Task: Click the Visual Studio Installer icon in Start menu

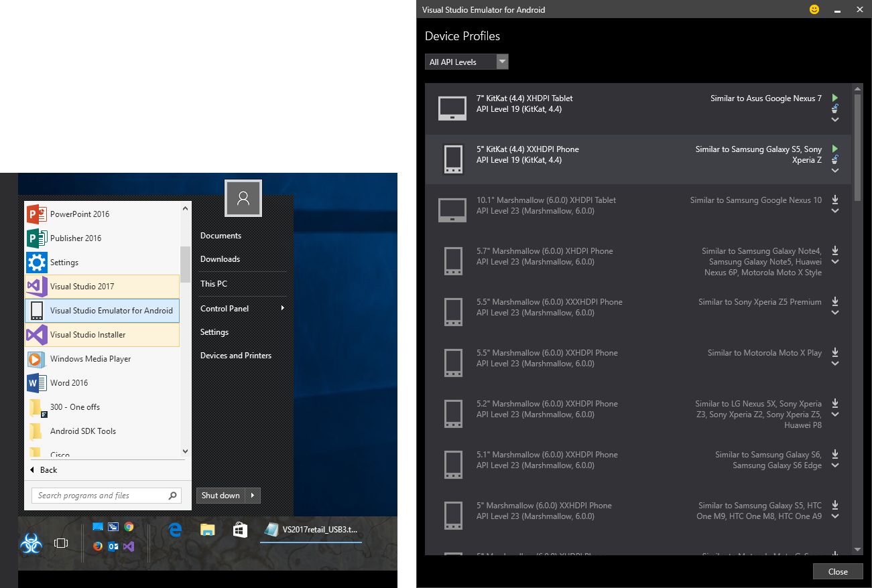Action: [x=37, y=334]
